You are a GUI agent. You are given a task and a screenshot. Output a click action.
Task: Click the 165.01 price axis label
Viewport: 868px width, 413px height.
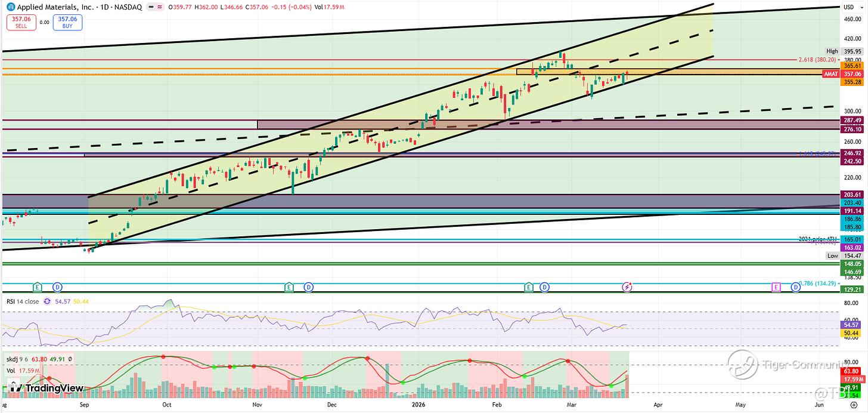pos(852,239)
